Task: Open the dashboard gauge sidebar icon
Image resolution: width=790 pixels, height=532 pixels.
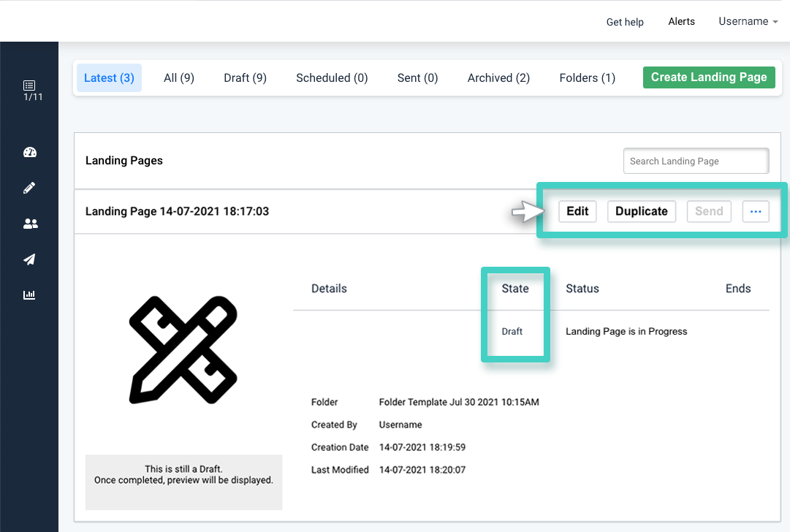Action: [x=30, y=152]
